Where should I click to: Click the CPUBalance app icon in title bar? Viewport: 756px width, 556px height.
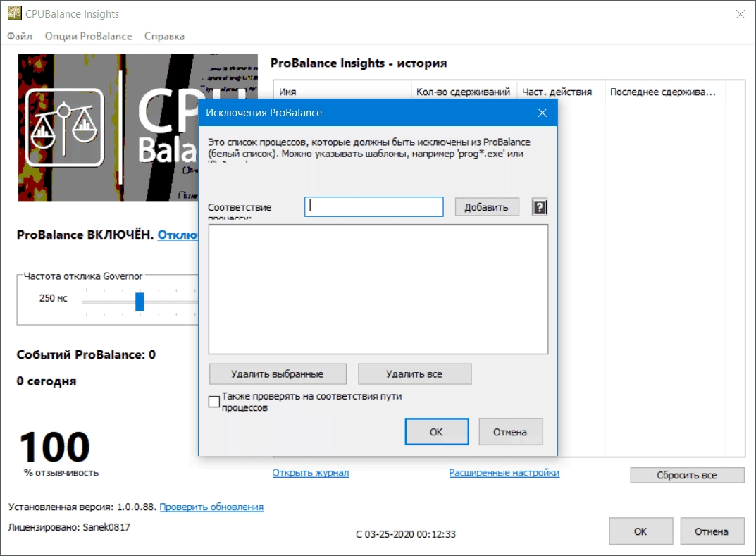[x=15, y=13]
